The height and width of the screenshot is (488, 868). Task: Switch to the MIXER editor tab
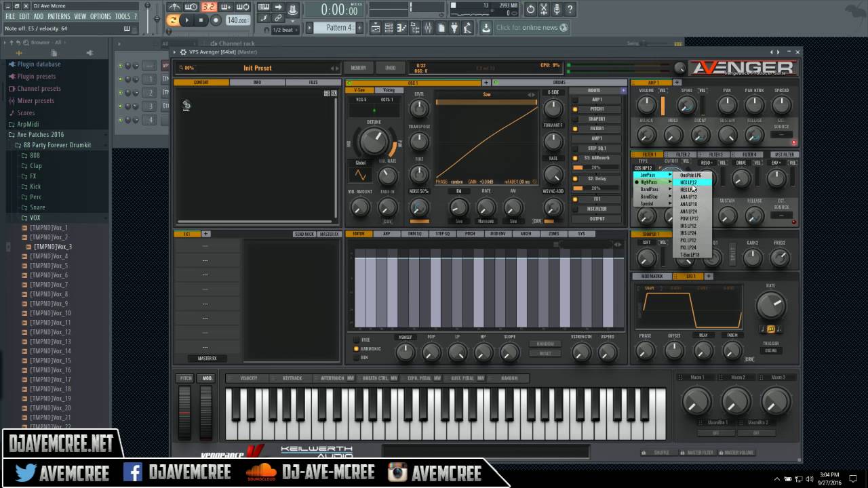[x=526, y=234]
